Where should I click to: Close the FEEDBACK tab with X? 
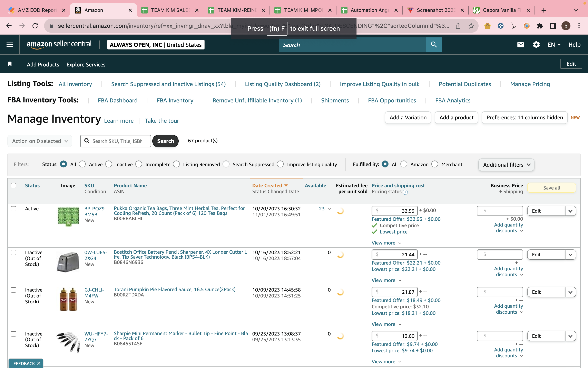click(39, 363)
